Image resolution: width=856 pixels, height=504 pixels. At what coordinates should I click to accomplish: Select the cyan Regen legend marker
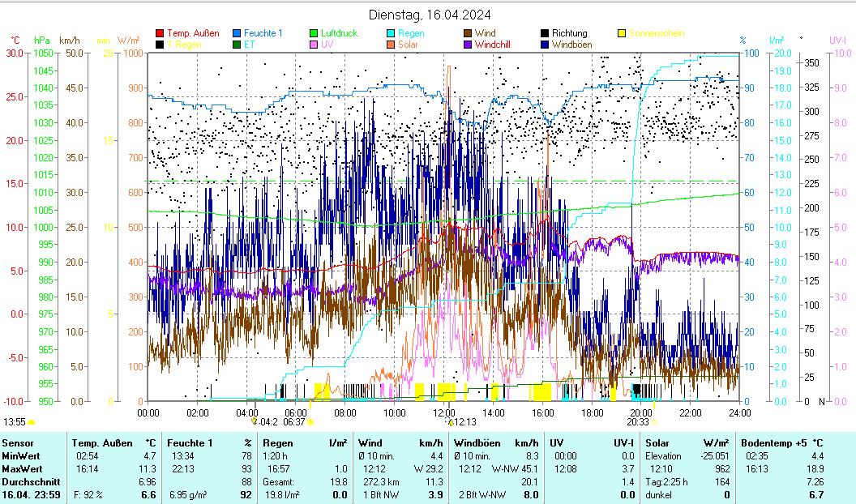[391, 33]
